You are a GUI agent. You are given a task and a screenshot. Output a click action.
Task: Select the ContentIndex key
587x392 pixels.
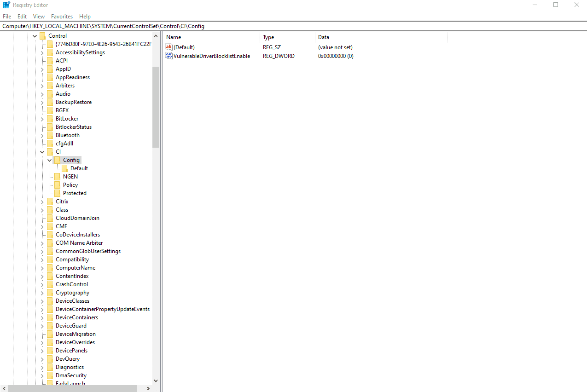tap(72, 276)
